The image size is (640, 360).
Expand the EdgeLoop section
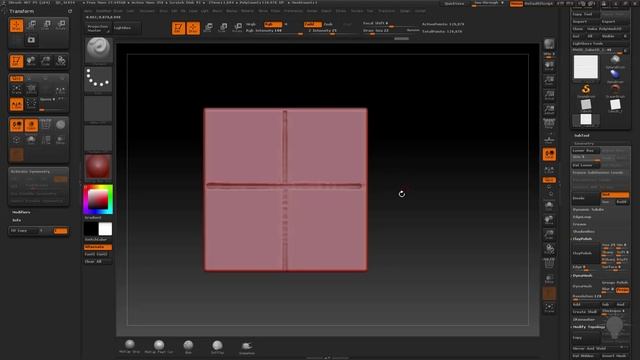582,217
